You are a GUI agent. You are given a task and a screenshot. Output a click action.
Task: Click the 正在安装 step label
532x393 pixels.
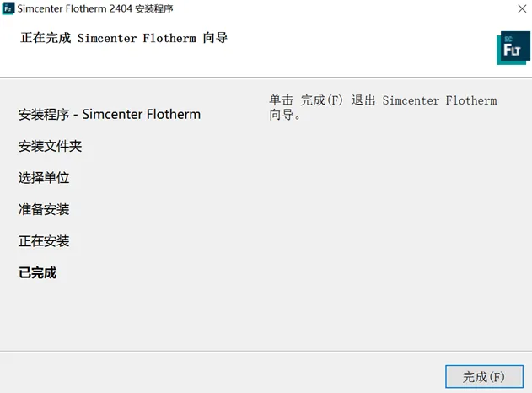tap(44, 241)
